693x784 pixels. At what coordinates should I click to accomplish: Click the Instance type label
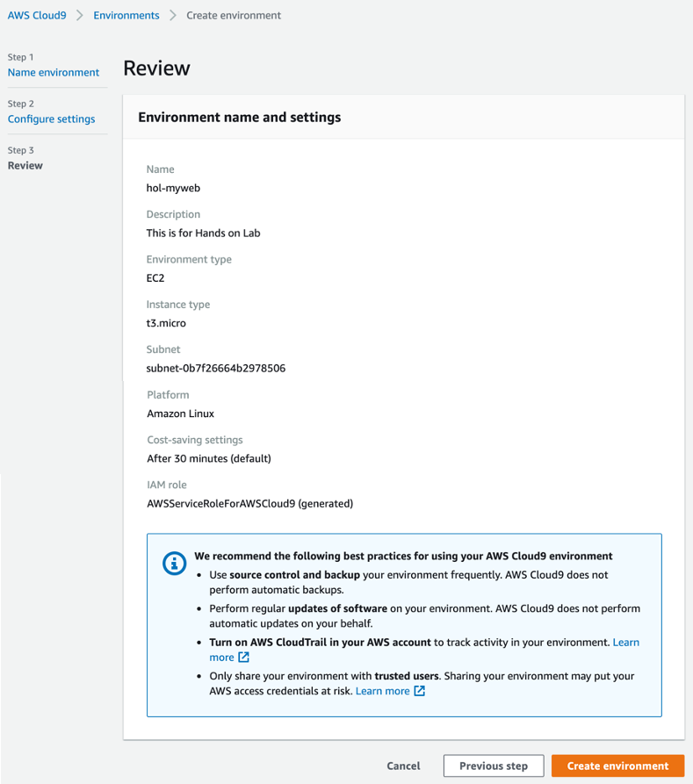178,305
